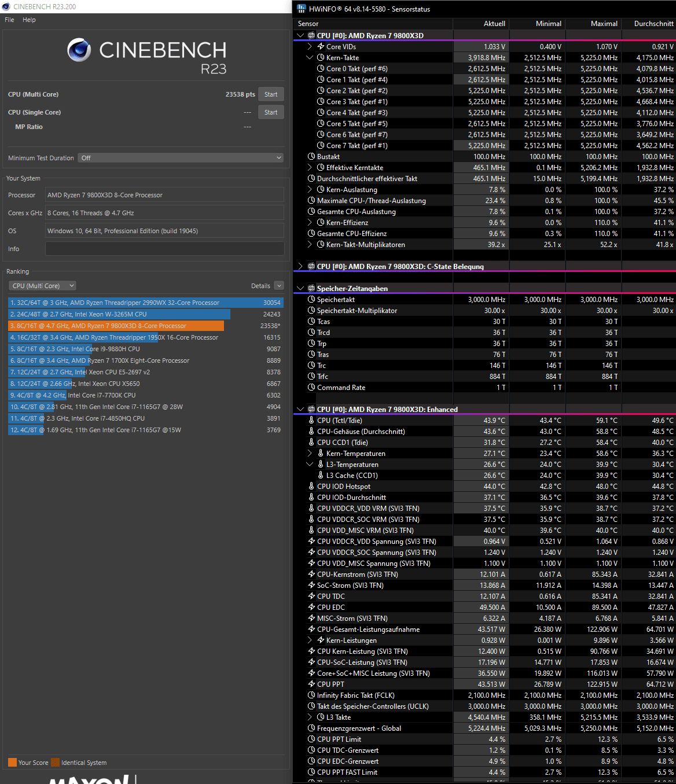Click the clock icon next to Kern-Takte
This screenshot has width=676, height=784.
coord(321,57)
